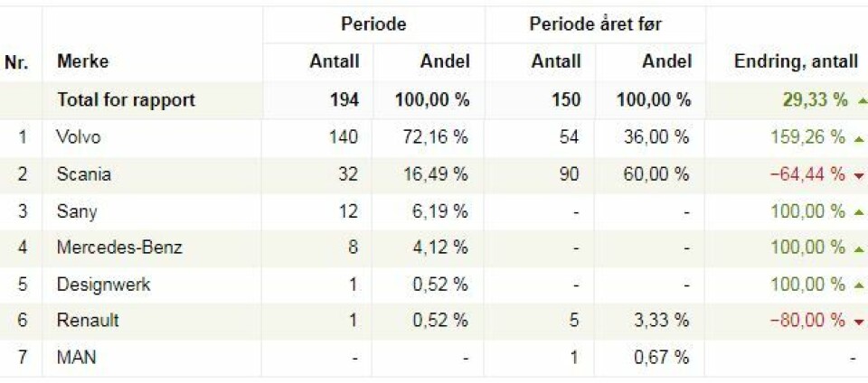Click the MAN brand row

coord(76,358)
